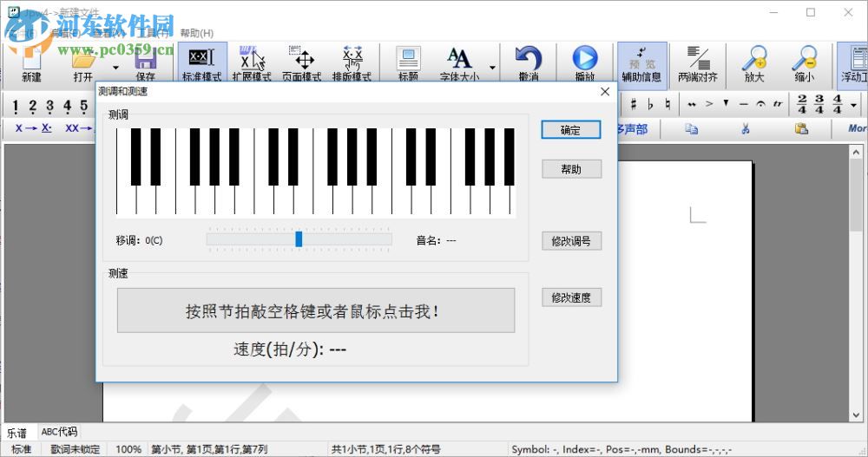Add the mordent ornament symbol
This screenshot has width=868, height=457.
(x=692, y=104)
